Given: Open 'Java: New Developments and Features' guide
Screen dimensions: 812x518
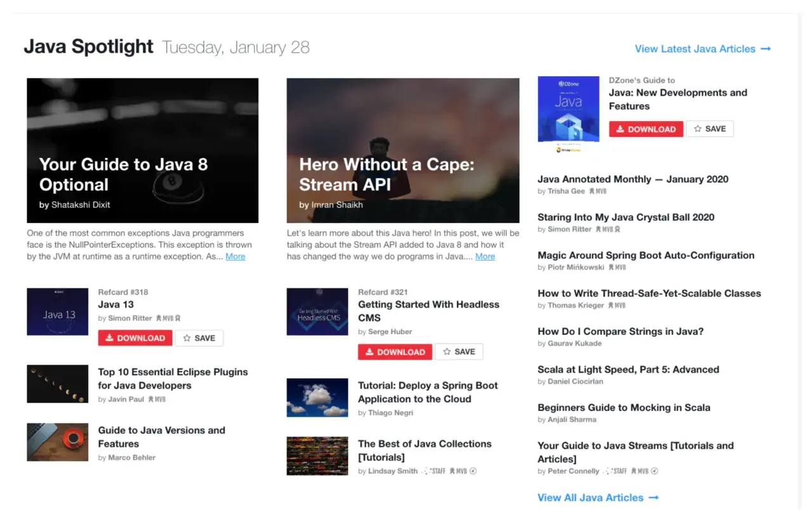Looking at the screenshot, I should 678,100.
